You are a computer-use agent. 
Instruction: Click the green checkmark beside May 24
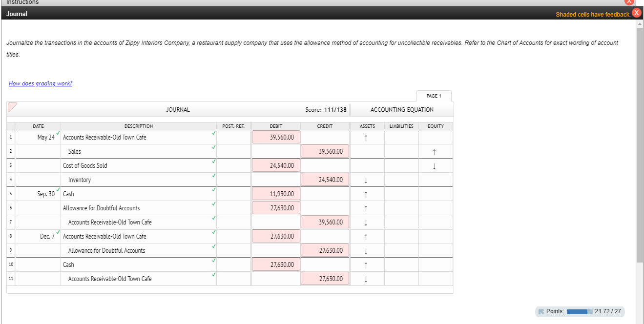(58, 133)
